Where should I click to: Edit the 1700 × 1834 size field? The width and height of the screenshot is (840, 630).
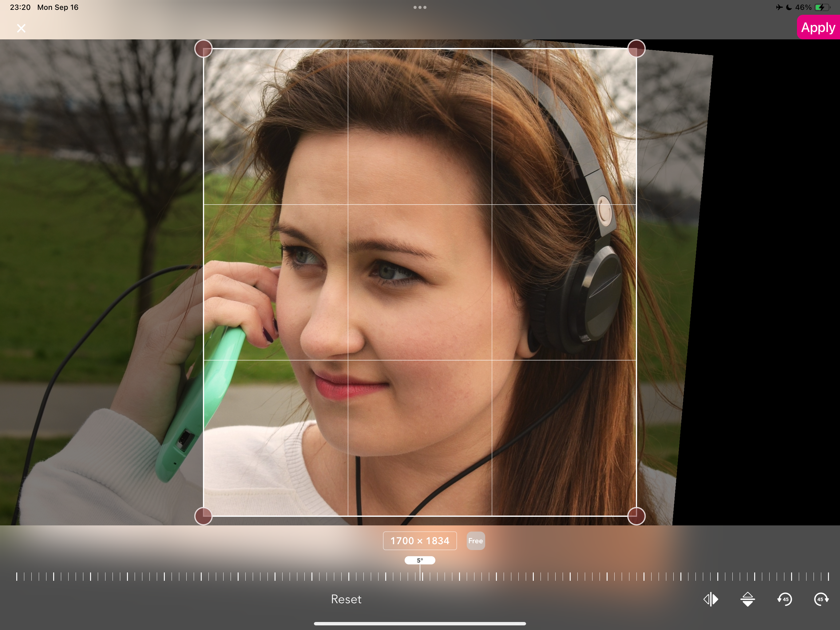point(420,541)
